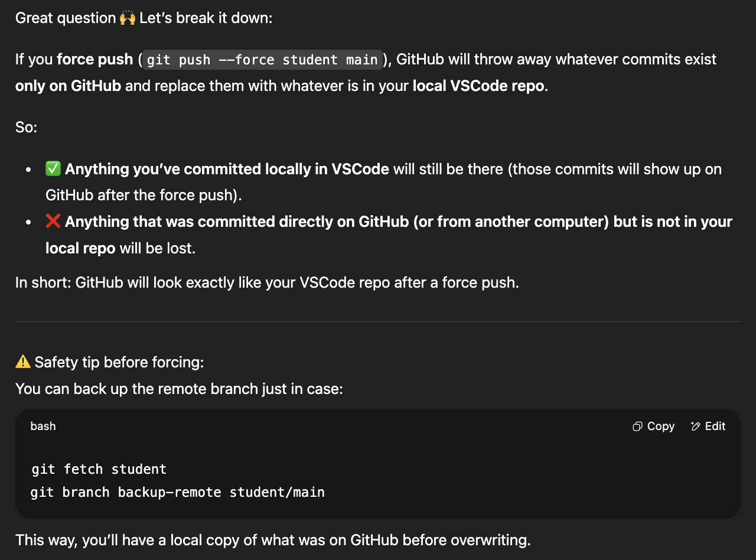This screenshot has height=560, width=756.
Task: Click 'Anything you've committed locally in VSCode' text
Action: coord(227,170)
